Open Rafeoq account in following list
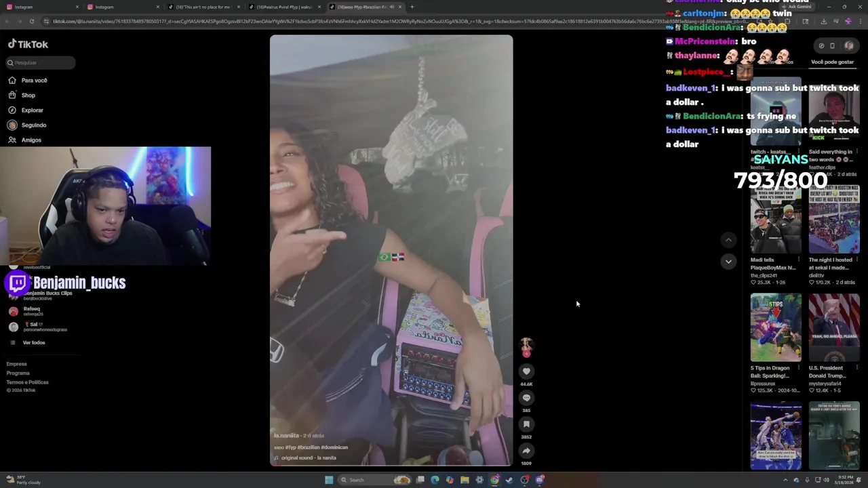 point(27,310)
